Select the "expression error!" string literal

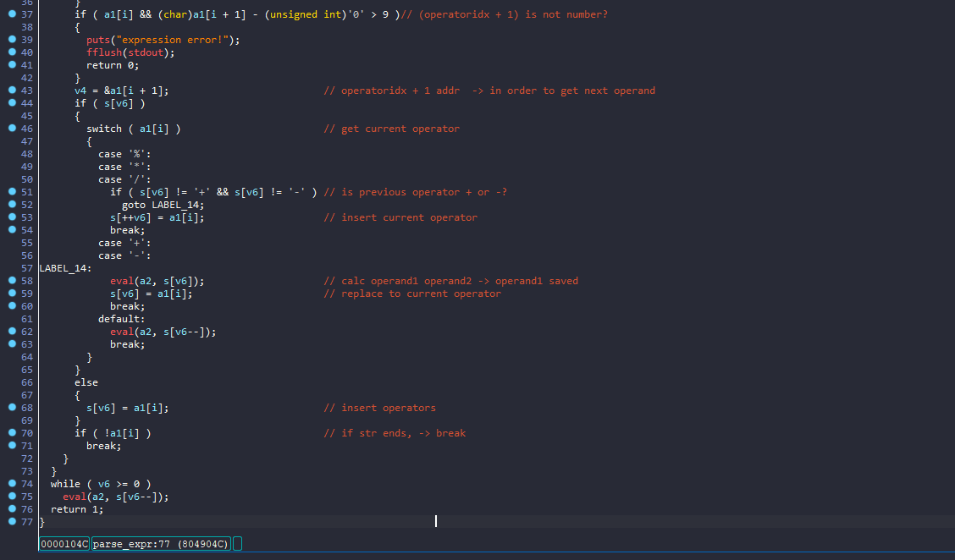pyautogui.click(x=172, y=40)
